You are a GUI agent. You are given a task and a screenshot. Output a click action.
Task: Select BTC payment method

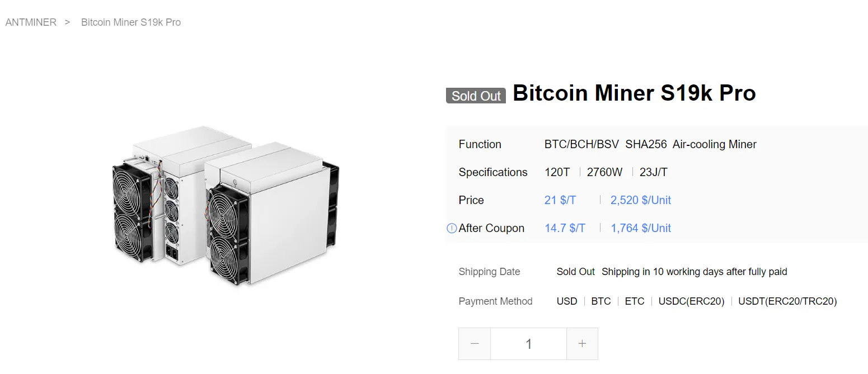[601, 301]
